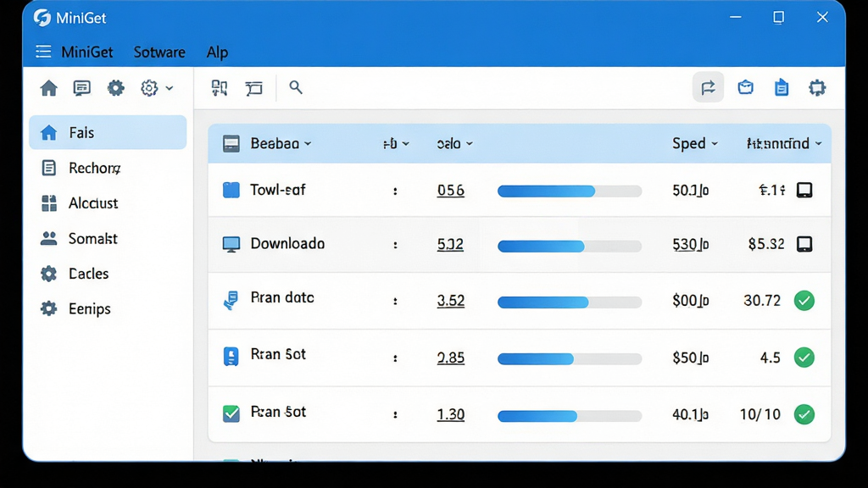Click the monitor icon beside Downloado
The height and width of the screenshot is (488, 868).
[x=231, y=244]
